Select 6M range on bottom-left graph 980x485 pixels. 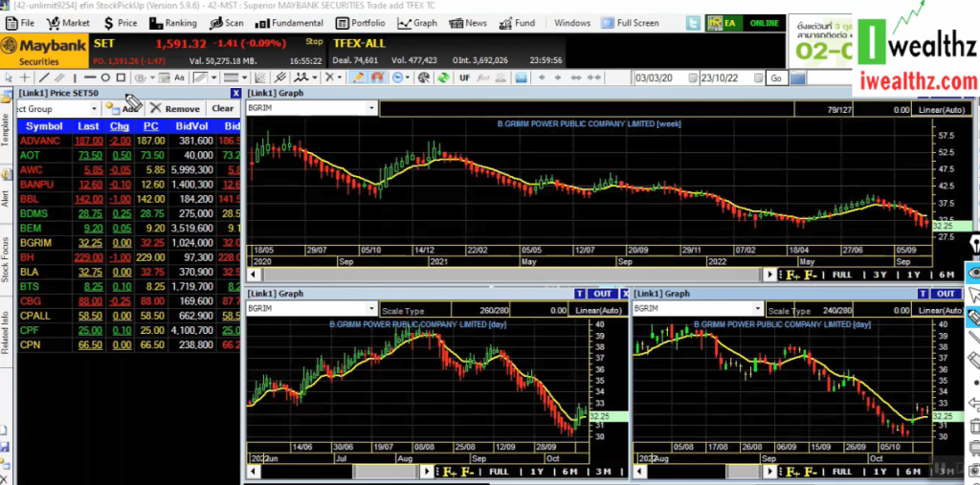coord(570,472)
